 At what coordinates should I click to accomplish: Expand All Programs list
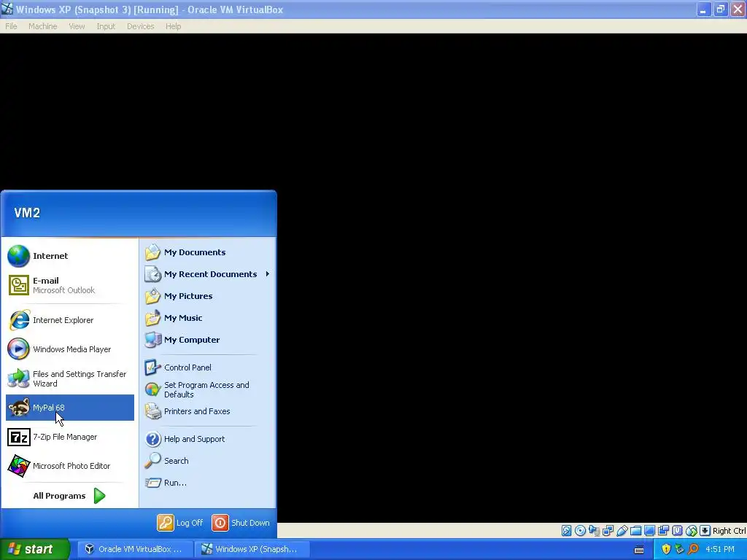pos(70,496)
